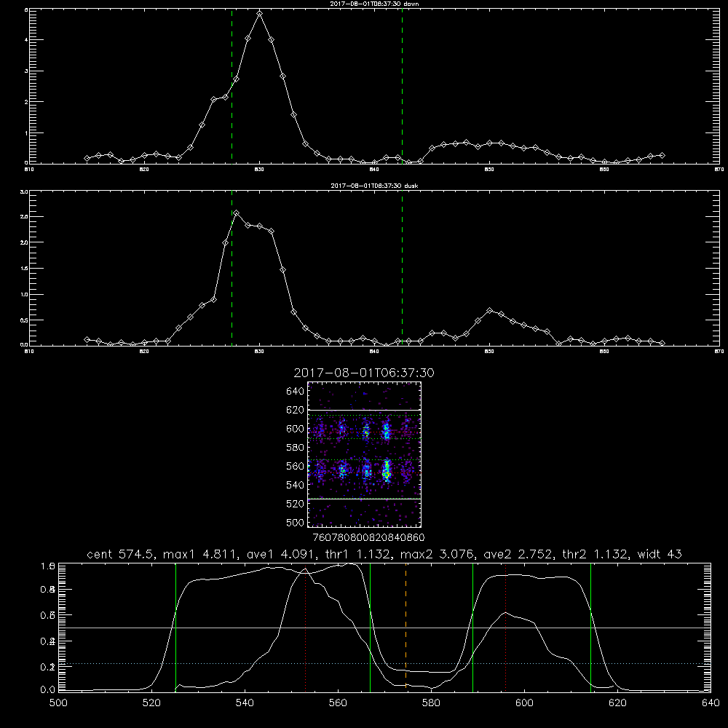Click the horizontal solid white threshold line in bottom plot
Screen dimensions: 728x728
pyautogui.click(x=384, y=628)
